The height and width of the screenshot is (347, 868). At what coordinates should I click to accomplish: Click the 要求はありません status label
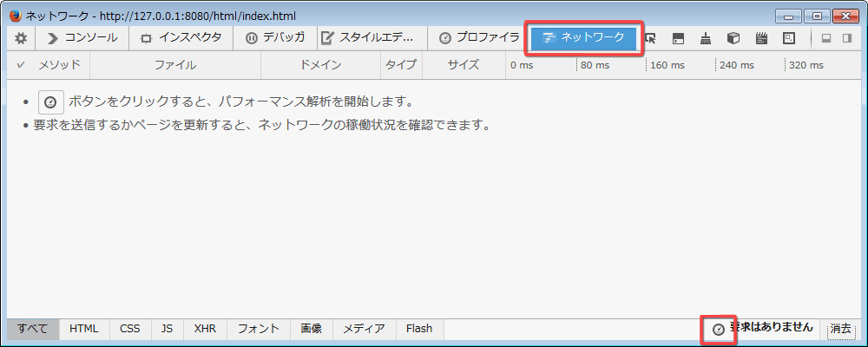[x=771, y=327]
